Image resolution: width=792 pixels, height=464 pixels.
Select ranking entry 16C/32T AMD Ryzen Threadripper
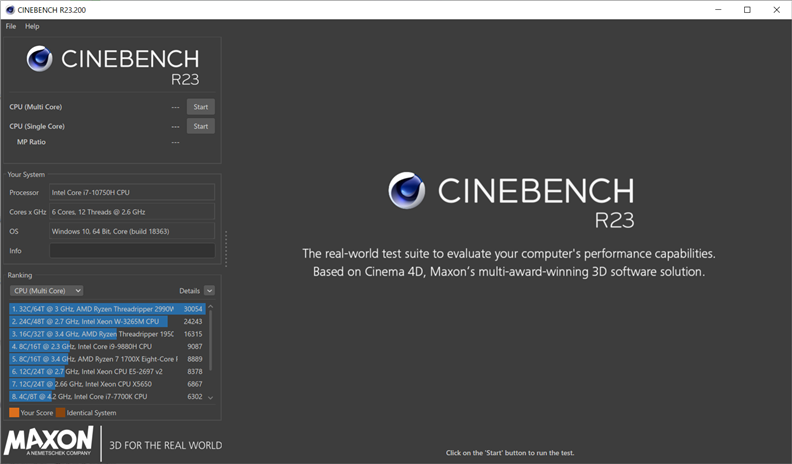[107, 334]
